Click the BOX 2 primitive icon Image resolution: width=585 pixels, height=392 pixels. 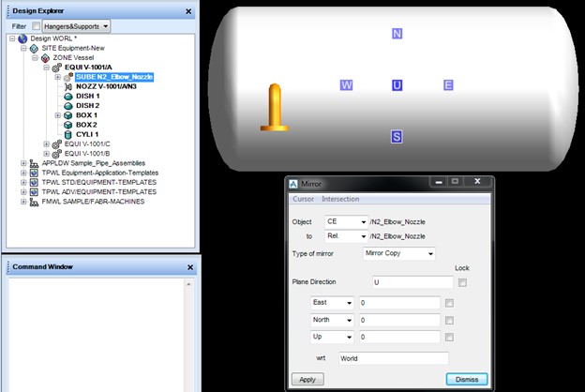pyautogui.click(x=68, y=125)
